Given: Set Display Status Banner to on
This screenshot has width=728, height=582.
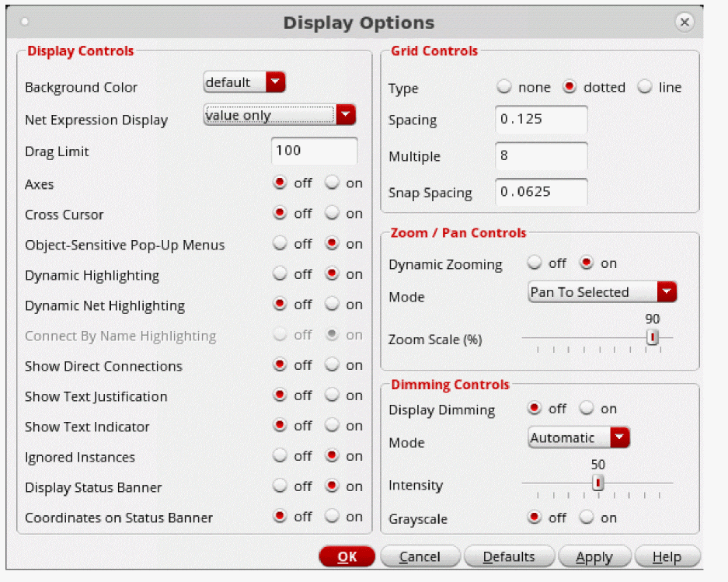Looking at the screenshot, I should tap(332, 486).
